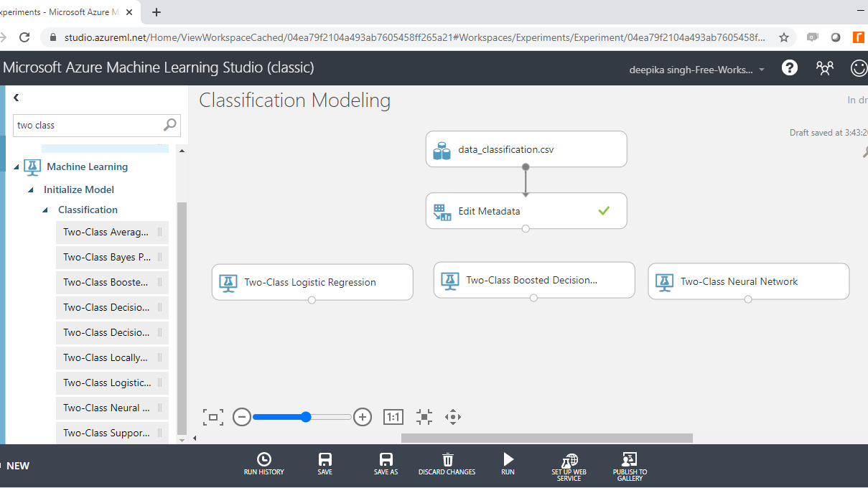The width and height of the screenshot is (868, 488).
Task: Click the auto-layout arrange icon
Action: tap(424, 417)
